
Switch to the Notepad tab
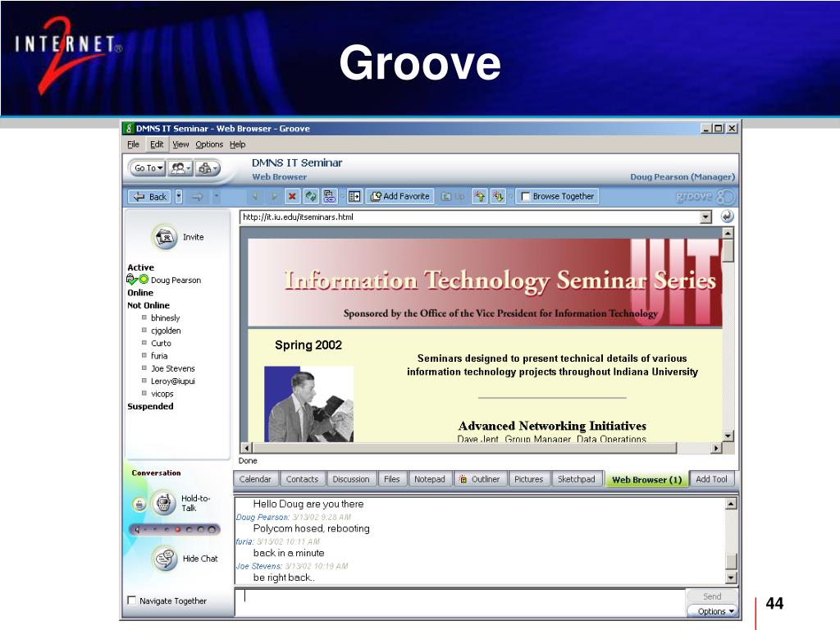point(430,479)
